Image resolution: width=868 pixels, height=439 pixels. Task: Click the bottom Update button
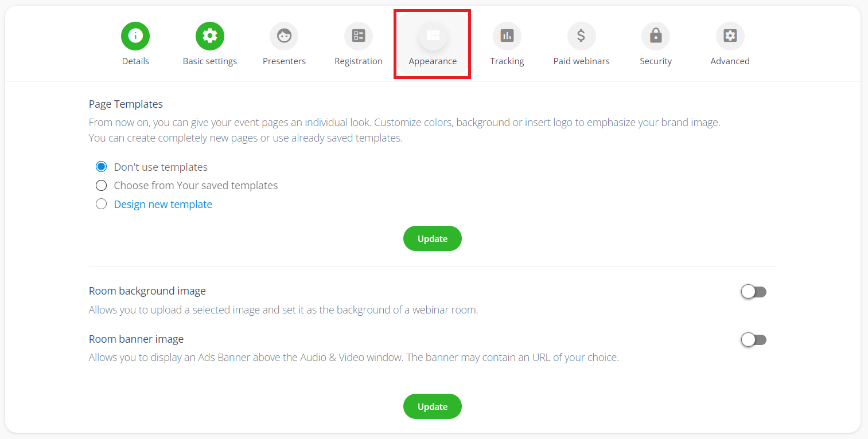433,406
